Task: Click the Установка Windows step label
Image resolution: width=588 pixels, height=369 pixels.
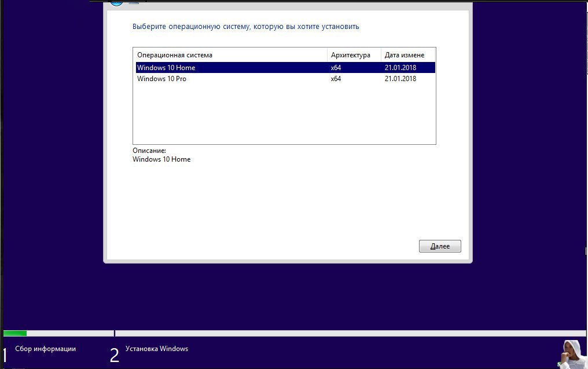Action: (157, 349)
